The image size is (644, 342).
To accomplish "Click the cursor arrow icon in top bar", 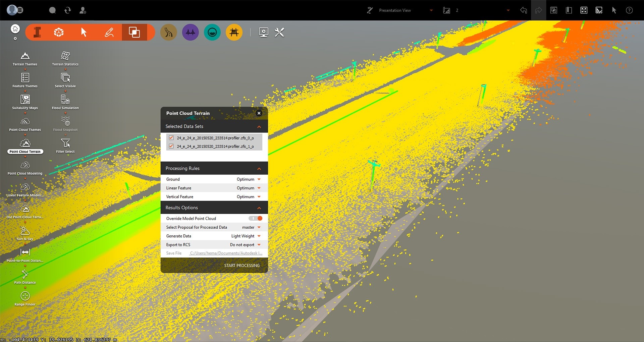I will tap(614, 10).
